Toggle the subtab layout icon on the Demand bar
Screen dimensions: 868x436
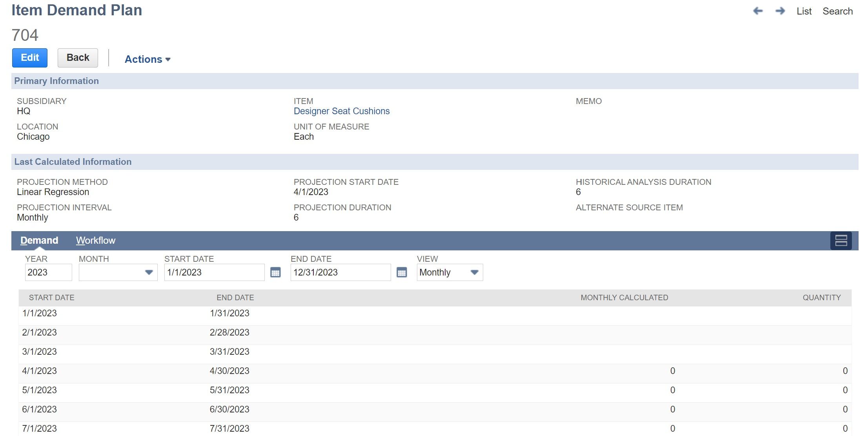pos(842,240)
